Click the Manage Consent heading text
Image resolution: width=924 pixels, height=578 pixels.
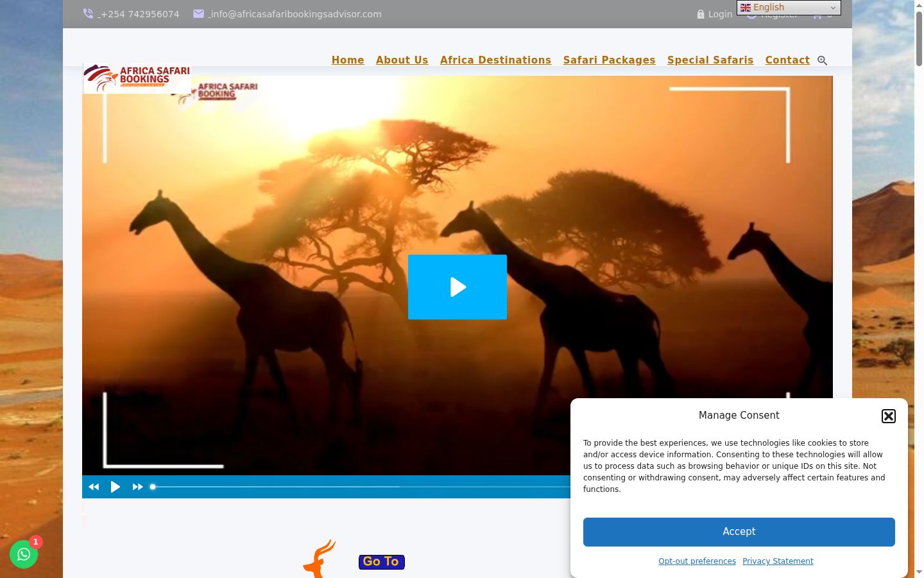coord(739,416)
